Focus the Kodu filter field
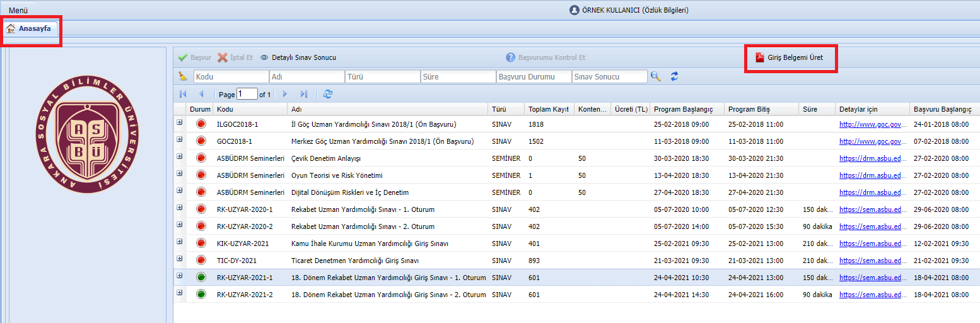The width and height of the screenshot is (980, 323). (231, 76)
